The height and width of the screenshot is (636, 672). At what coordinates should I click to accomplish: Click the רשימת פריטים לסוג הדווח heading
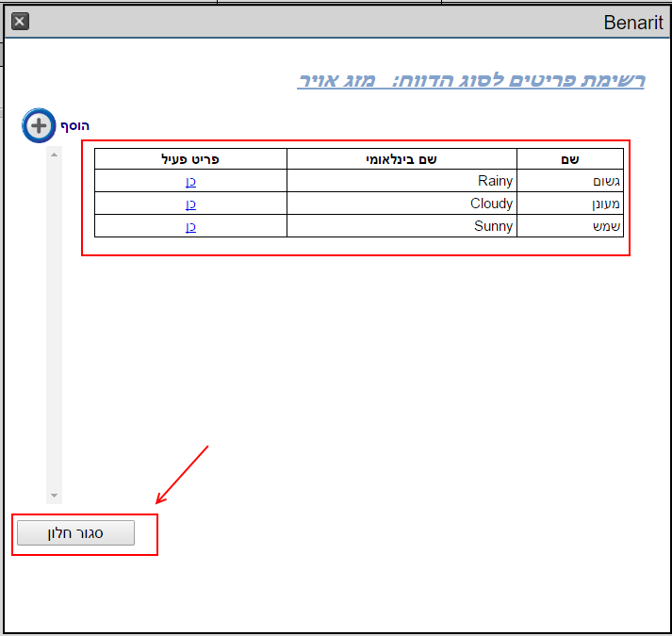pos(470,80)
